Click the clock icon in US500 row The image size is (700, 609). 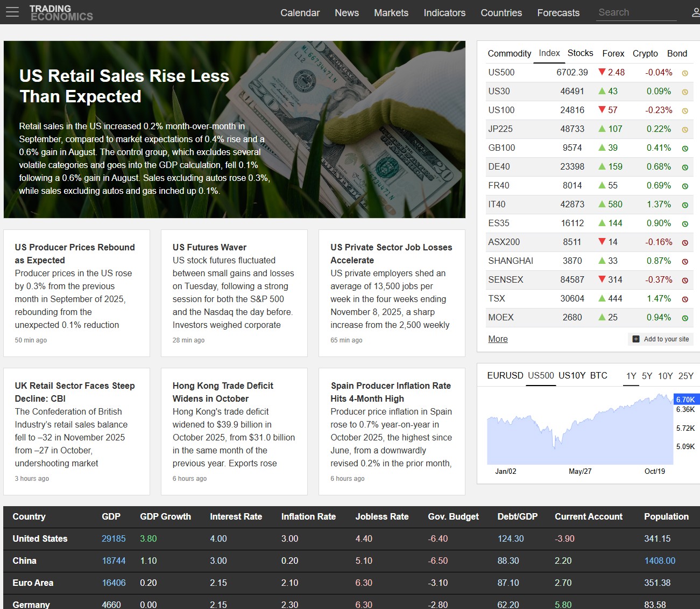pyautogui.click(x=685, y=73)
